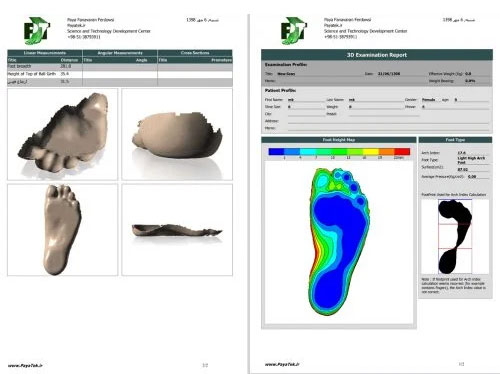Click the colored foot height map image
The image size is (500, 374).
tap(340, 242)
